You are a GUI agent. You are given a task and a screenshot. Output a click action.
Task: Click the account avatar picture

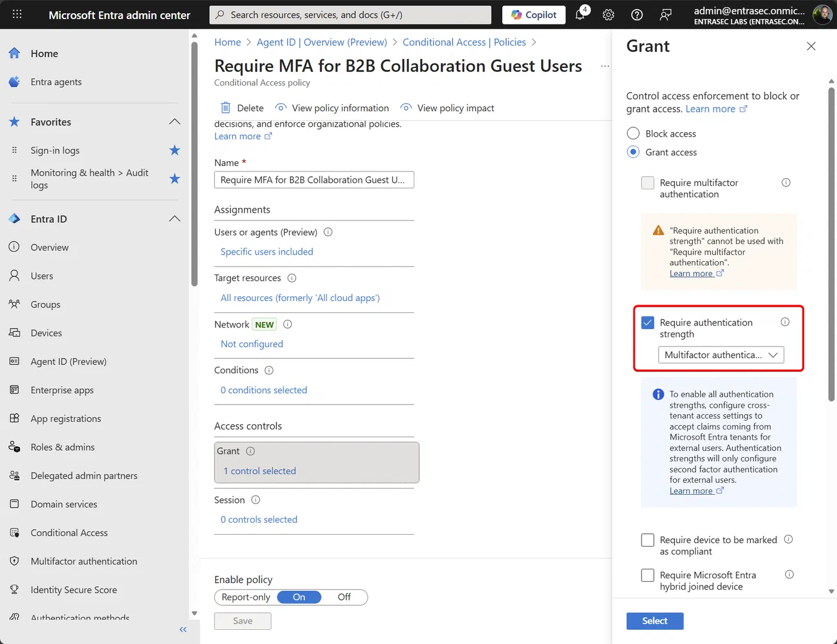coord(823,15)
